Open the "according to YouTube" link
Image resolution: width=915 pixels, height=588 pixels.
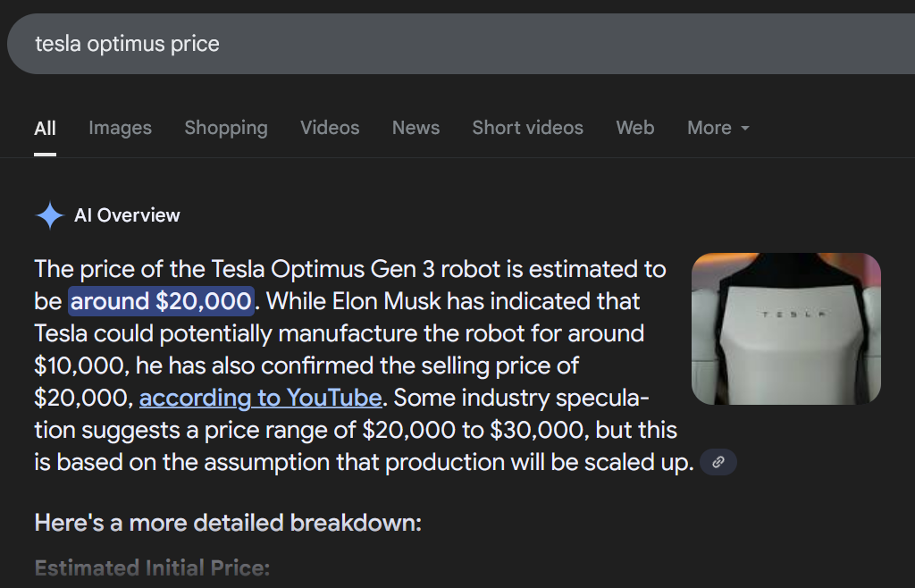click(260, 397)
